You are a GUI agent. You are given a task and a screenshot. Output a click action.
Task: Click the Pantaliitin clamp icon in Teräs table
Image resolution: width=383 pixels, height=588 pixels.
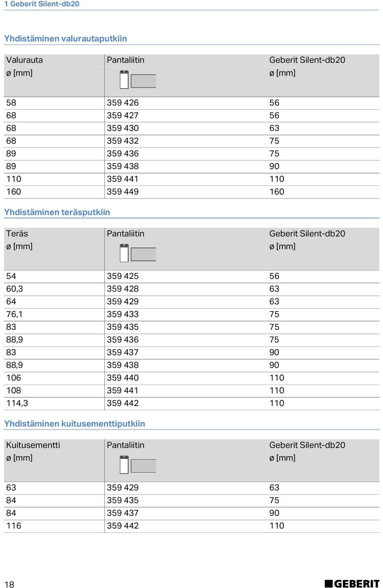tap(138, 253)
